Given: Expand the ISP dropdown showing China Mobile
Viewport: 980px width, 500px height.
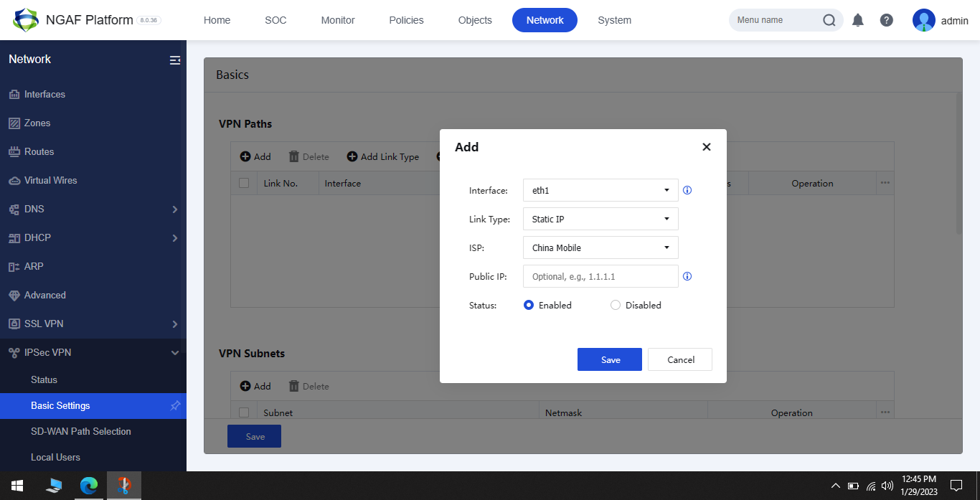Looking at the screenshot, I should click(600, 247).
